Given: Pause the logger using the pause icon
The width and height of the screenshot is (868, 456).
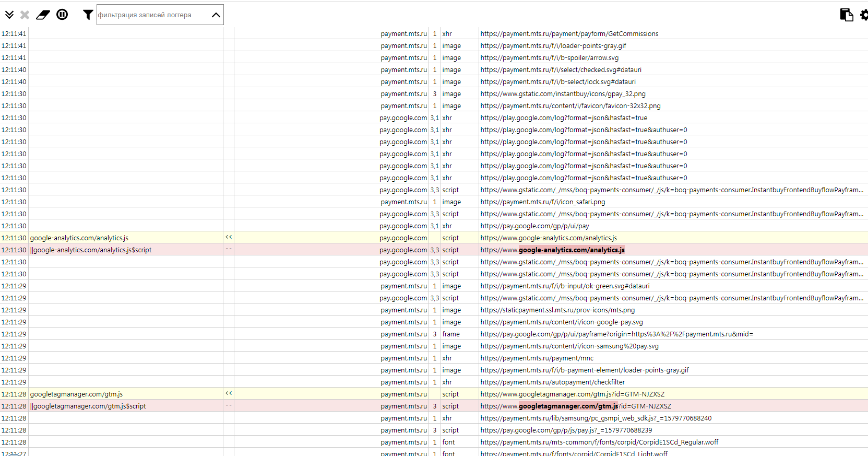Looking at the screenshot, I should tap(62, 15).
